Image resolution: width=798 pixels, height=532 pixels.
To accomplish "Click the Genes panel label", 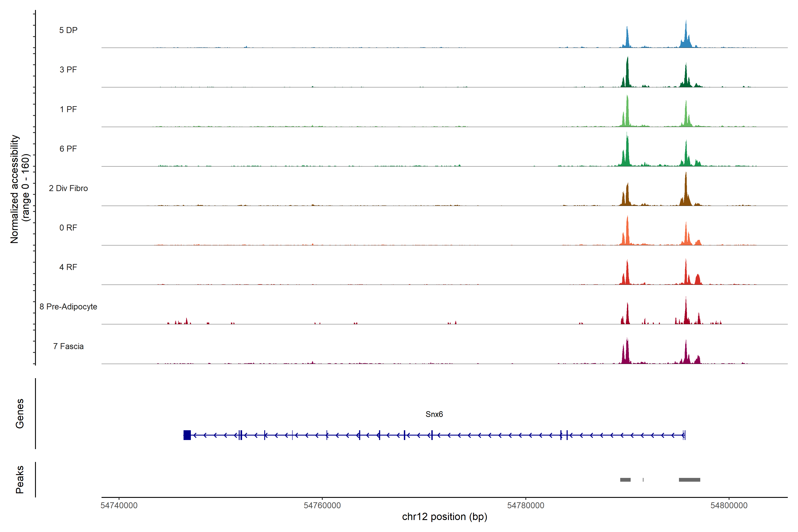I will coord(20,414).
